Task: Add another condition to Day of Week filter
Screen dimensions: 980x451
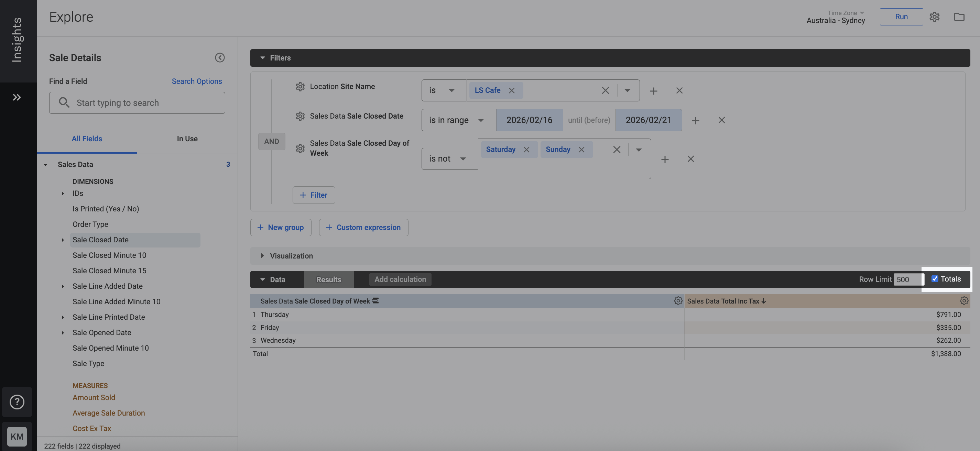Action: [665, 159]
